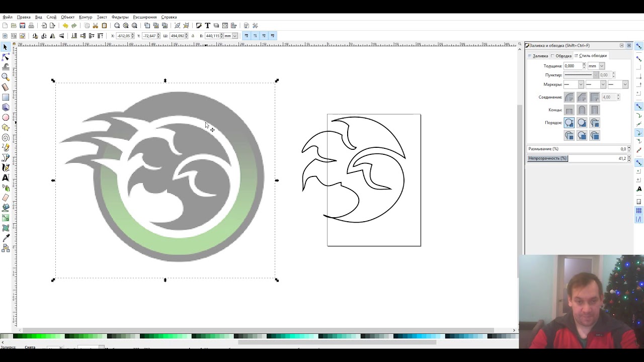Screen dimensions: 644x362
Task: Select the Paint Bucket fill tool
Action: [6, 208]
